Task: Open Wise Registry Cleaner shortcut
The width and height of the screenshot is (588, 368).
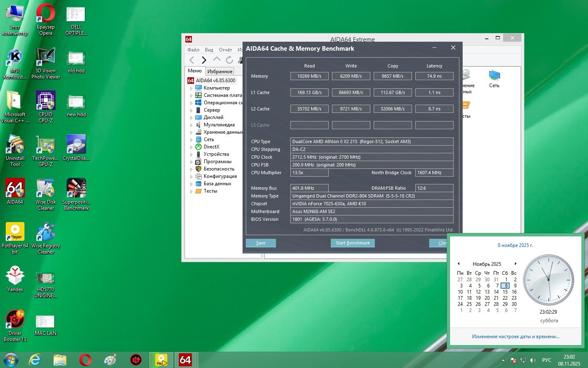Action: pyautogui.click(x=46, y=238)
